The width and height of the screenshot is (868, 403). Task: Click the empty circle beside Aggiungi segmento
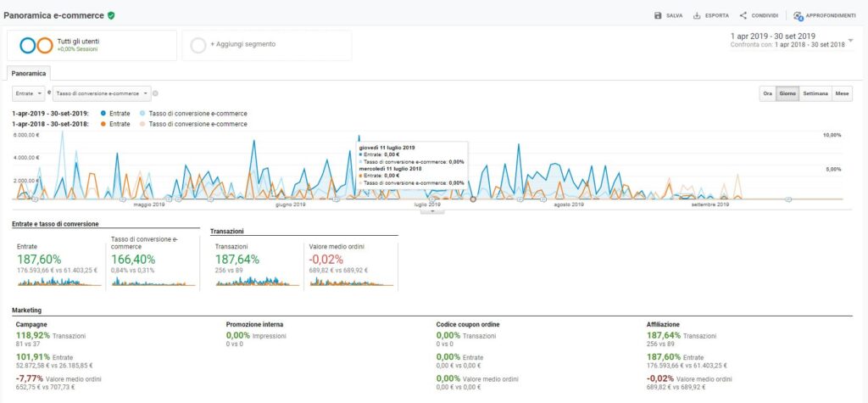pyautogui.click(x=198, y=45)
